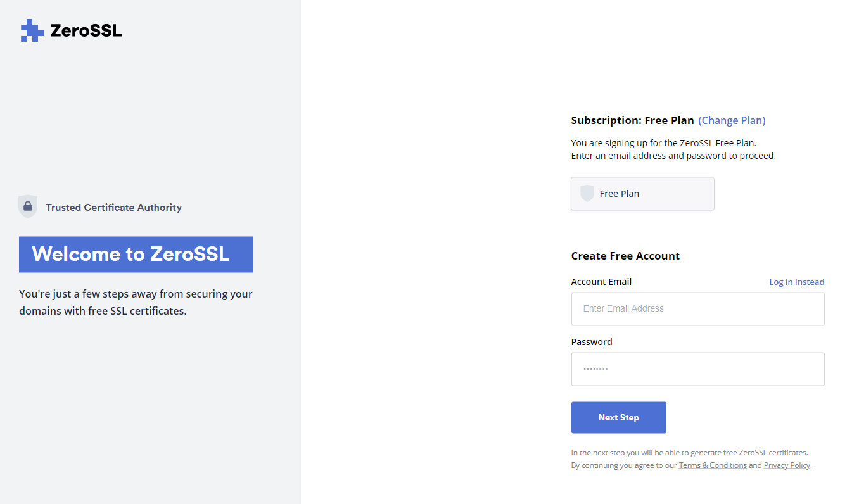Open the Change Plan link
The image size is (859, 504).
732,120
